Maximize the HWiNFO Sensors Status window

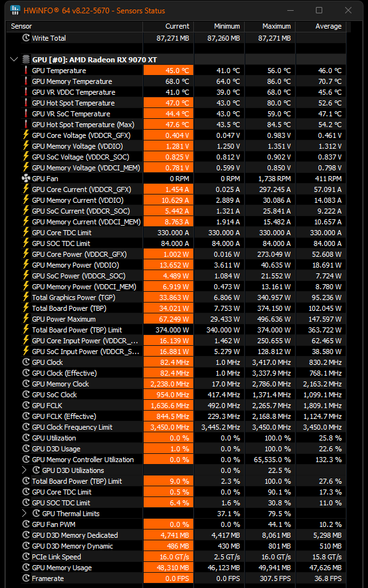tap(319, 10)
